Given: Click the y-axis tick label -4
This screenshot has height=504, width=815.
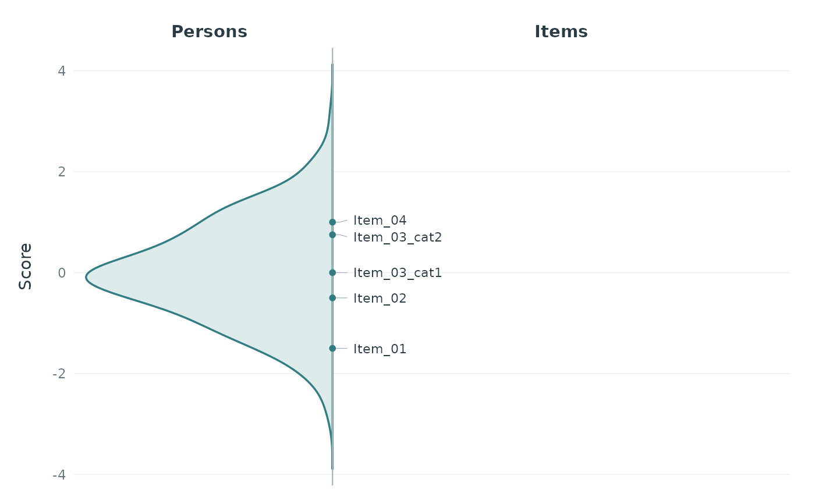Looking at the screenshot, I should coord(59,474).
